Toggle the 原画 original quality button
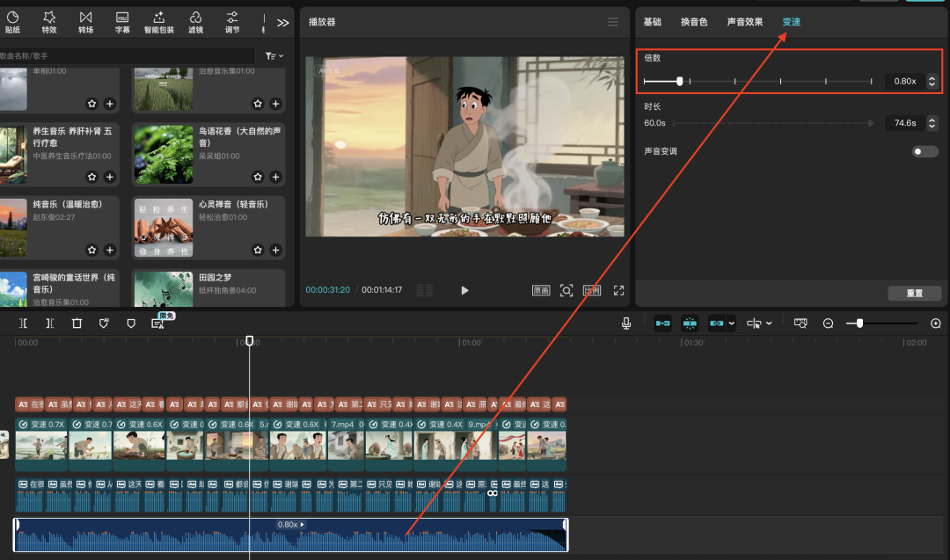Screen dimensions: 950x560 point(541,290)
